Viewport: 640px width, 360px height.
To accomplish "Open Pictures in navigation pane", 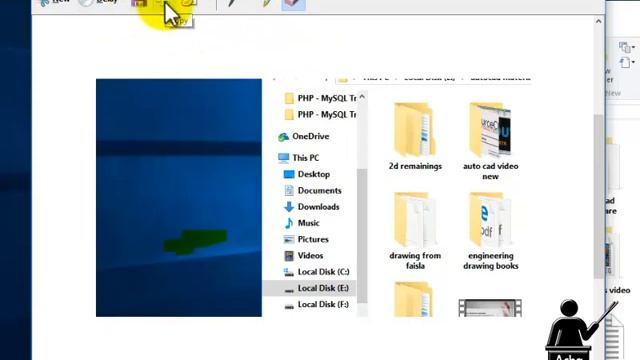I will point(306,240).
